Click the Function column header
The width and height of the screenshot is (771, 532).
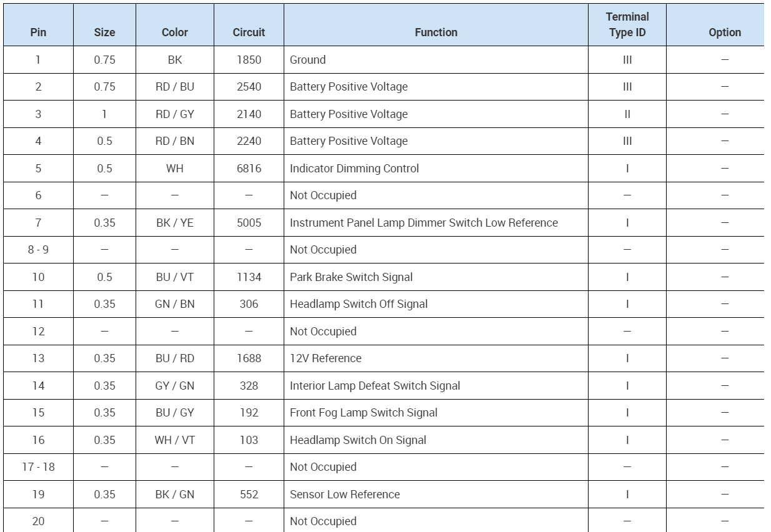(x=436, y=32)
